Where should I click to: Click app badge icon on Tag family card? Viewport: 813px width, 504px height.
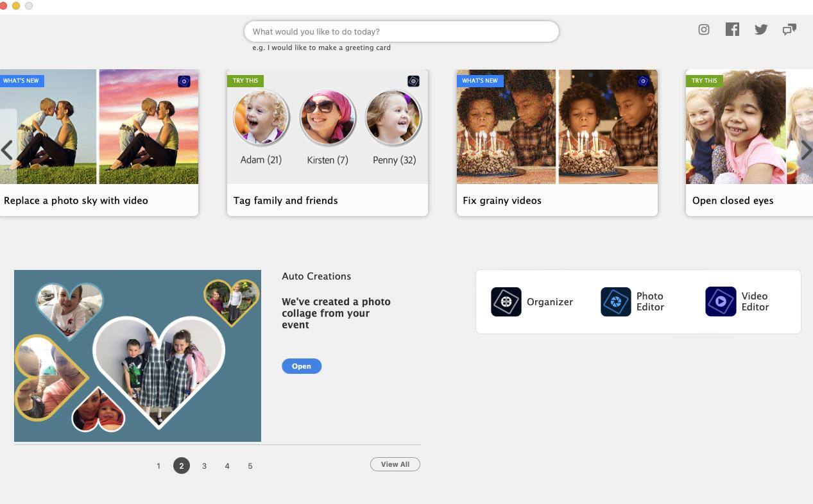[x=413, y=81]
